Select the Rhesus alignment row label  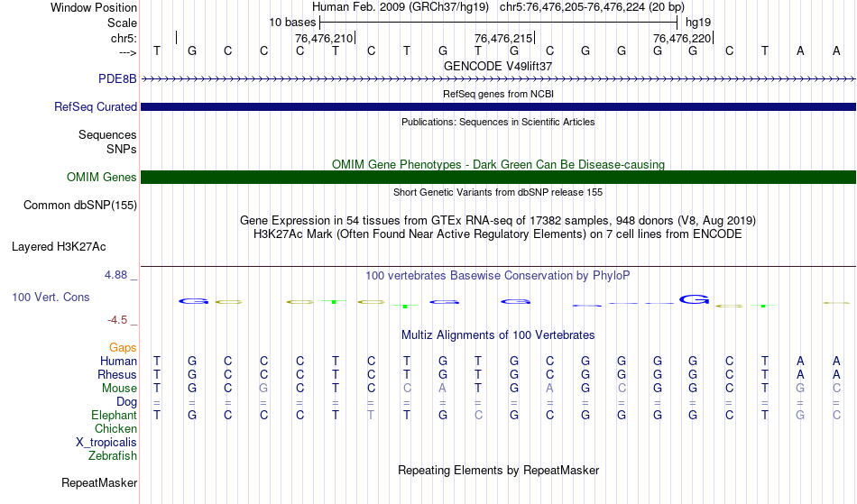pos(117,374)
